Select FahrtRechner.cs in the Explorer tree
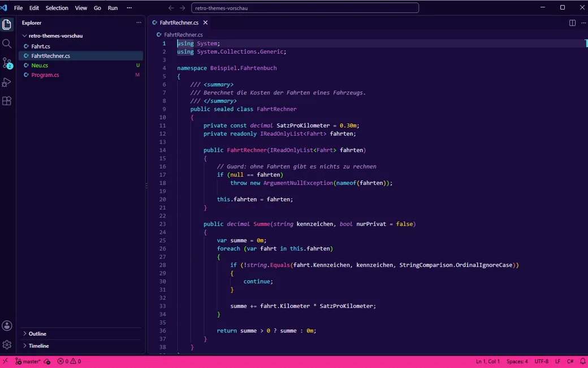 tap(81, 56)
